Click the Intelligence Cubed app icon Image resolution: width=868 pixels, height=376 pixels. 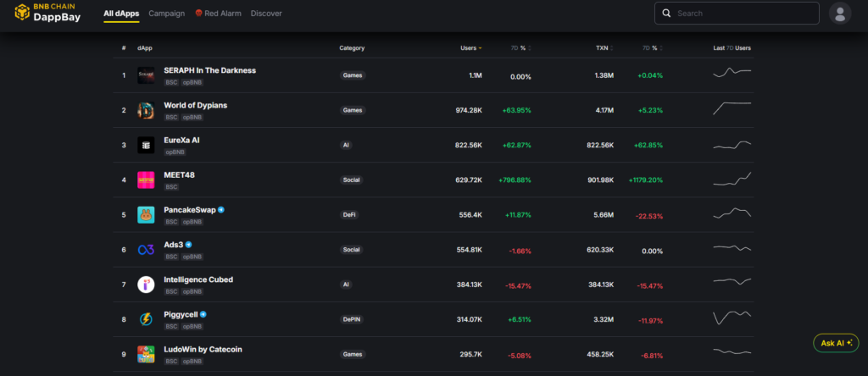(146, 285)
